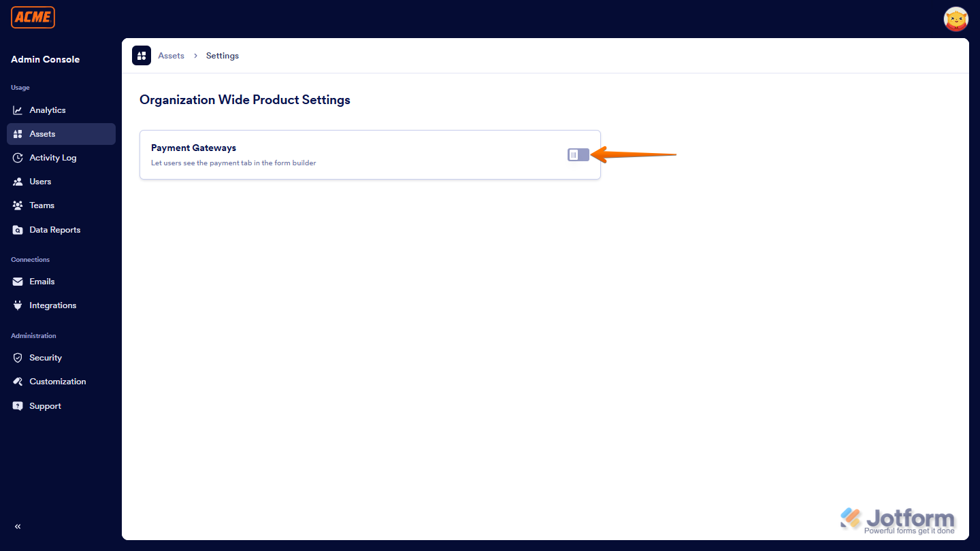
Task: Switch on payment tab visibility for users
Action: (x=578, y=154)
